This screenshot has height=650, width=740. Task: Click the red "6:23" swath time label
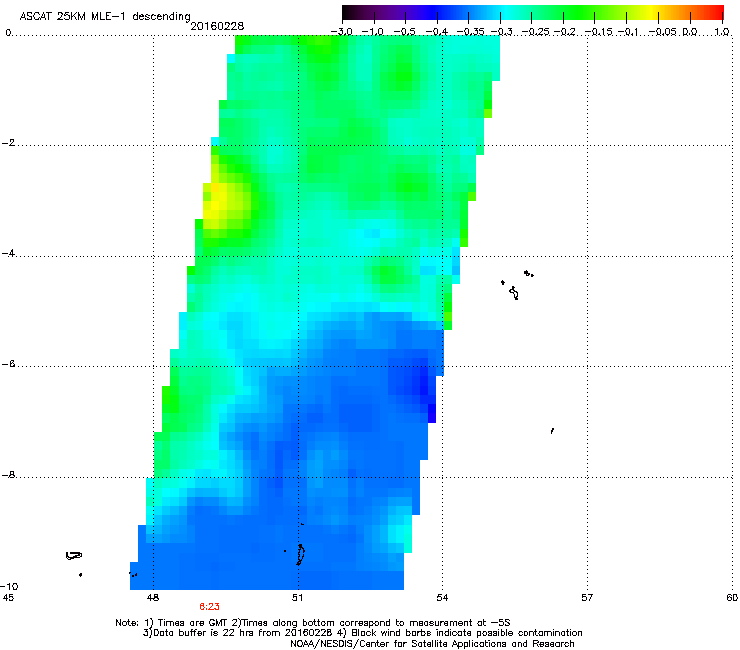coord(209,607)
